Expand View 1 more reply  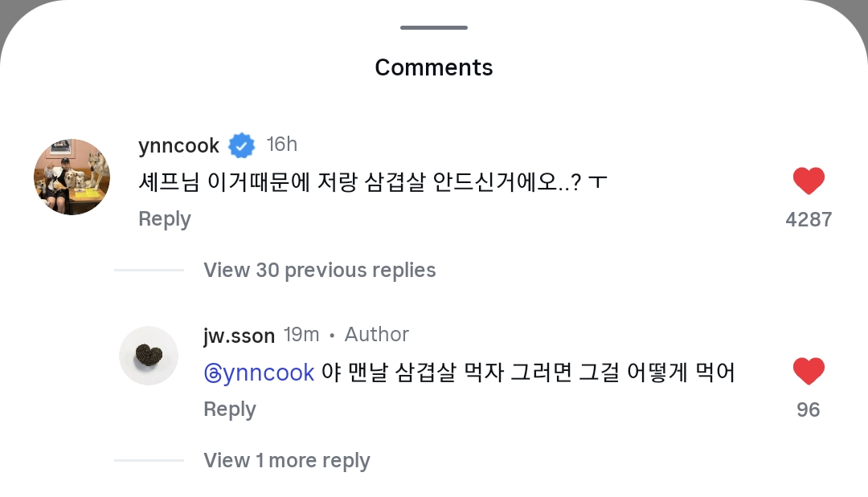(x=286, y=460)
